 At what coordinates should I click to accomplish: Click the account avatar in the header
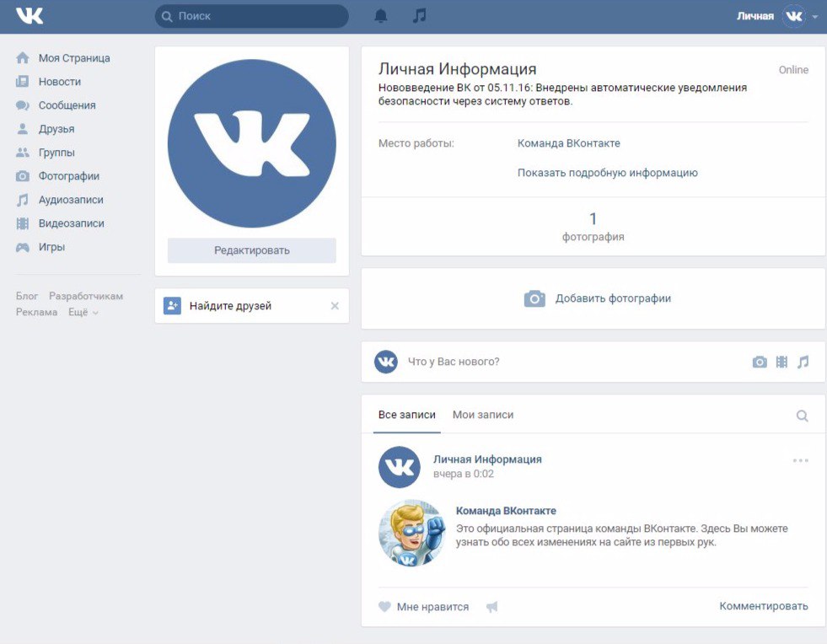pos(794,16)
